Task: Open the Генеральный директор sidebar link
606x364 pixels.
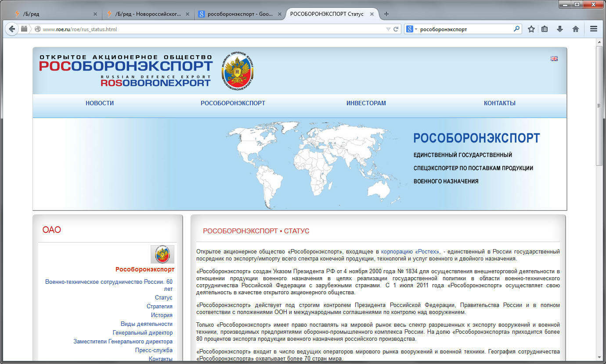Action: (143, 333)
